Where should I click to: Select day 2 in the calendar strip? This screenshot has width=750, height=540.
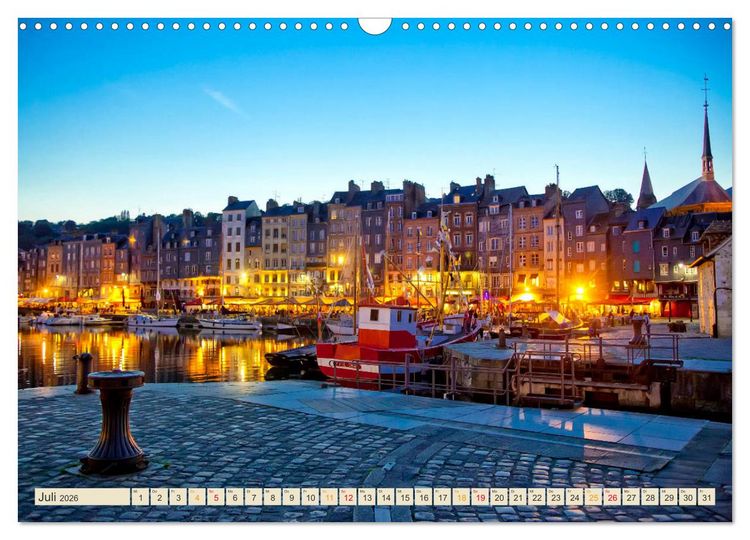point(159,496)
